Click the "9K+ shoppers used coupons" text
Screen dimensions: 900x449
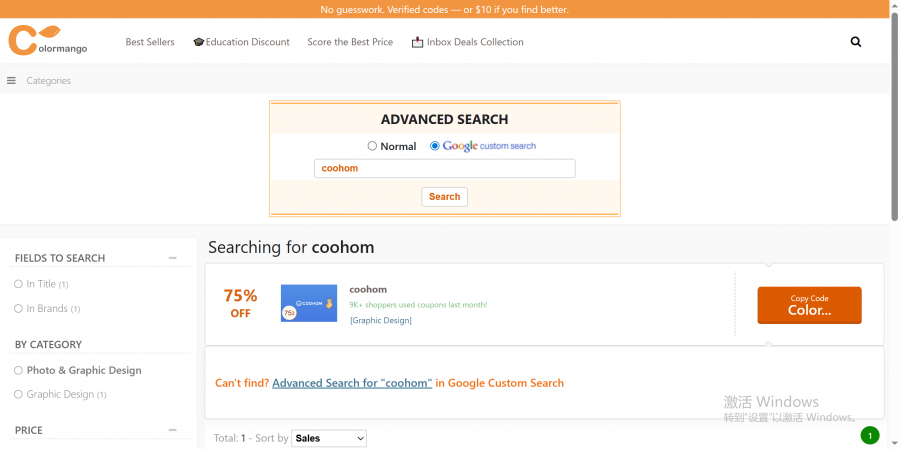(418, 305)
